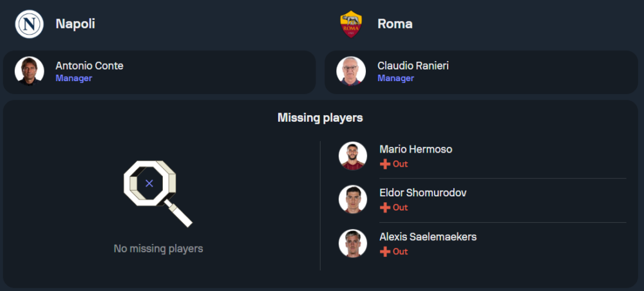Select Mario Hermoso's player photo

[x=353, y=156]
